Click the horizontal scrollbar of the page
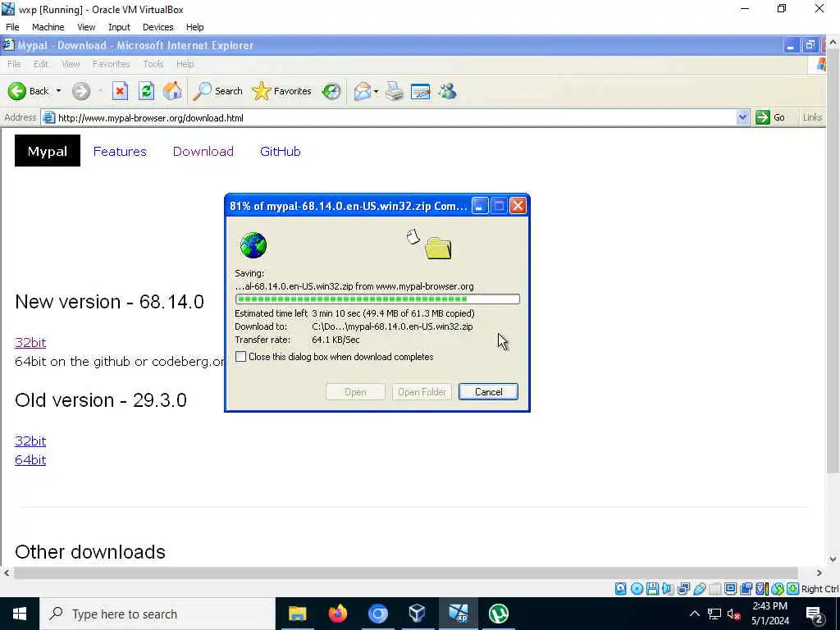 [x=405, y=573]
